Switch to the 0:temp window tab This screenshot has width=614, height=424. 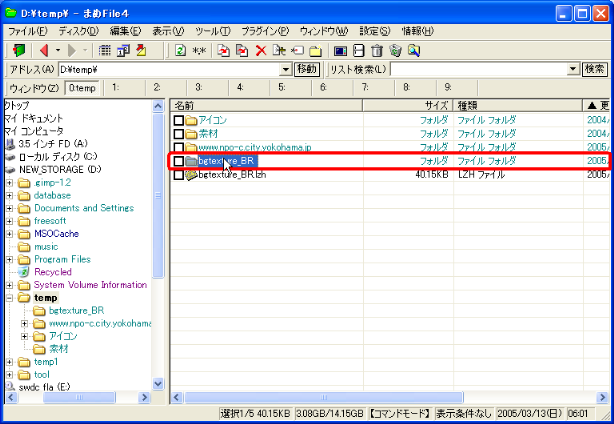point(82,88)
